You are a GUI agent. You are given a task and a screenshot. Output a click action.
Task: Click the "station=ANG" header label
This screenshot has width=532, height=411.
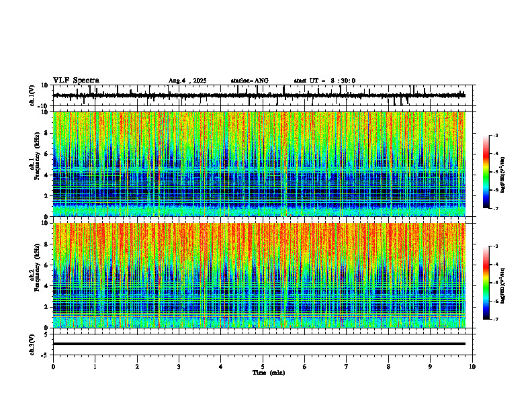pos(250,81)
